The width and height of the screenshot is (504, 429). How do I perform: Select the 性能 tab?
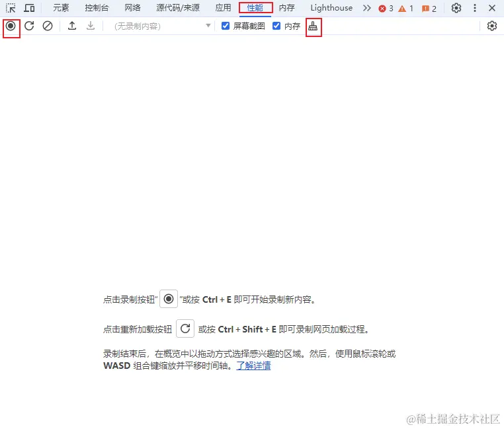point(255,8)
